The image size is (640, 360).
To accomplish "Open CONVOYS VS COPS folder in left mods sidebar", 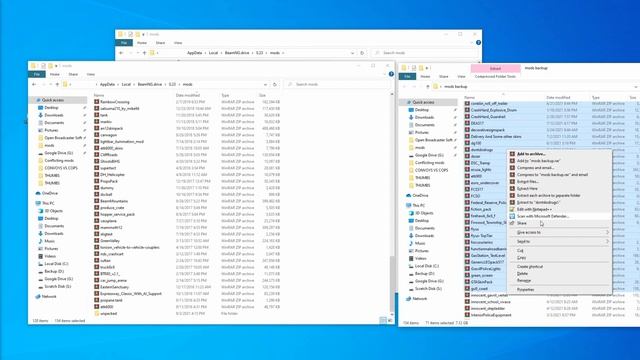I will click(x=61, y=168).
